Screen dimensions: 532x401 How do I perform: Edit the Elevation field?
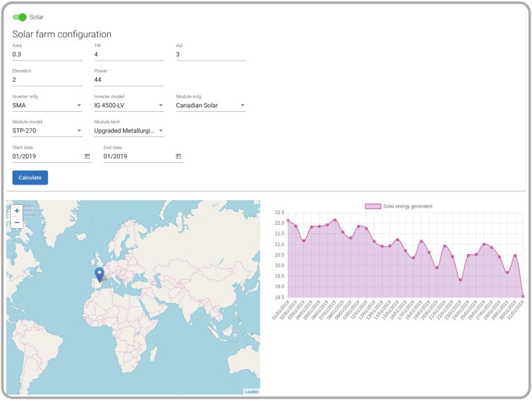tap(47, 80)
